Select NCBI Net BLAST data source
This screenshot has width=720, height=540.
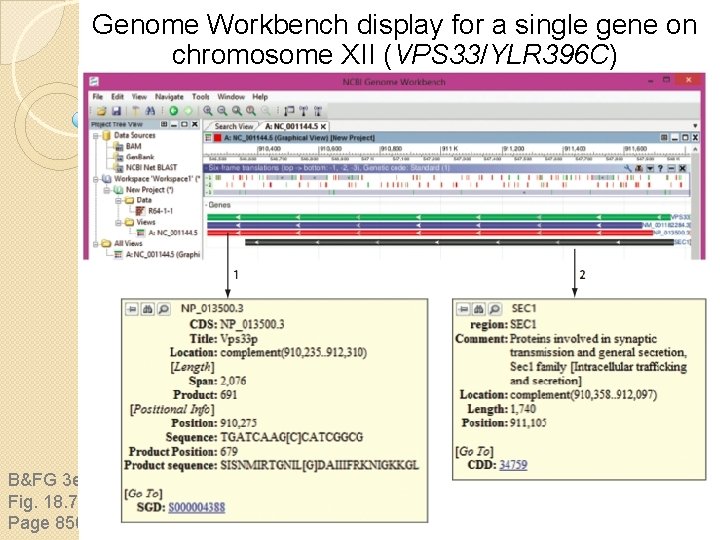(x=151, y=168)
